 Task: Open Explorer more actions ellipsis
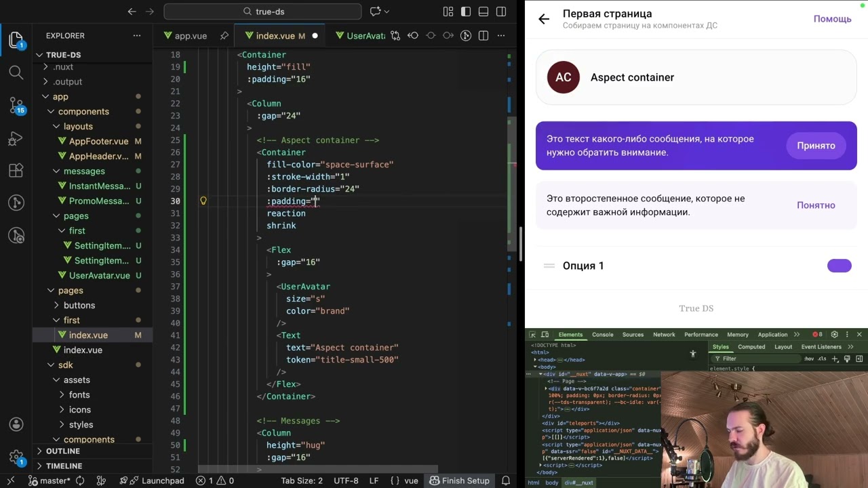[137, 35]
